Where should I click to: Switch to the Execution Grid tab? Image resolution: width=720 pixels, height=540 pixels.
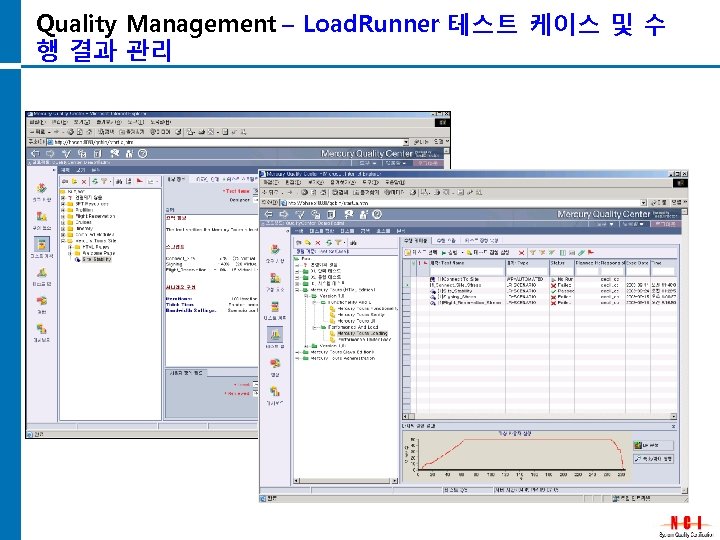click(x=416, y=240)
